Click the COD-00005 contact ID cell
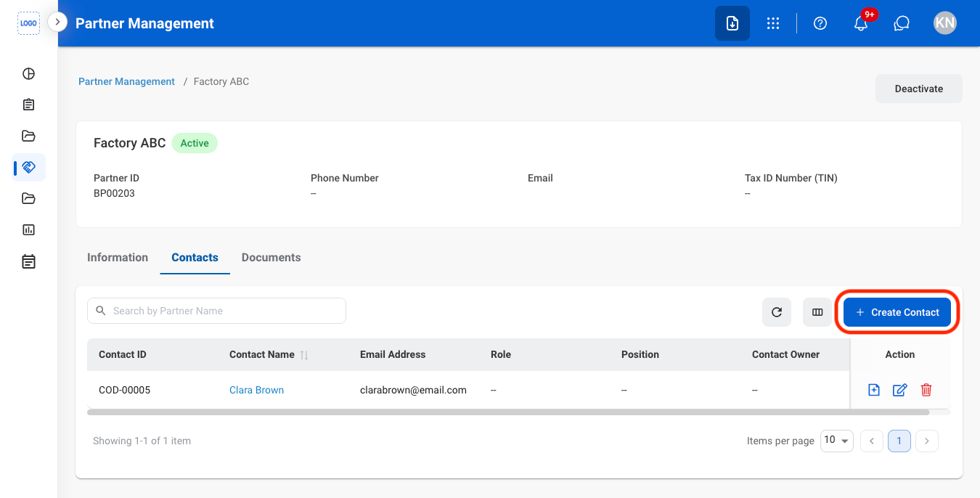This screenshot has width=980, height=498. [x=125, y=390]
